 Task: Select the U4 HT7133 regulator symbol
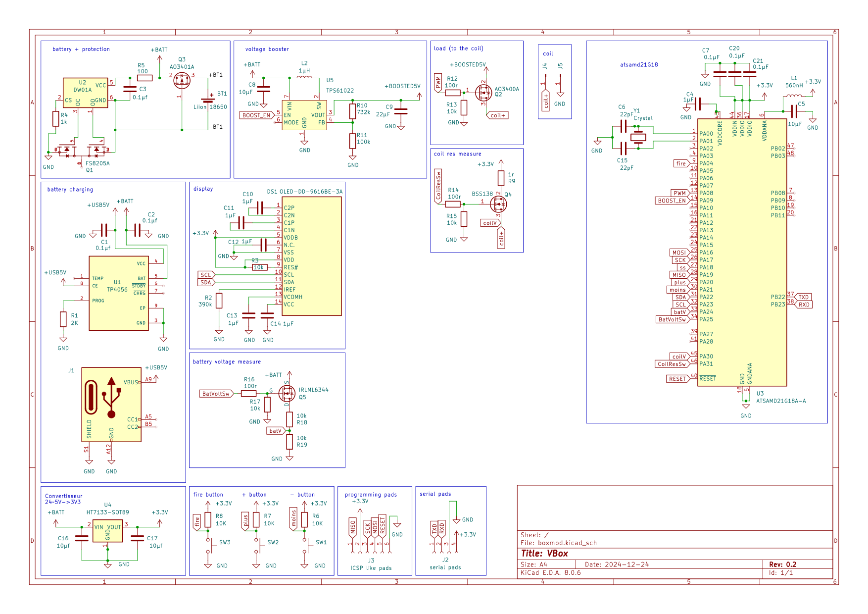coord(108,531)
